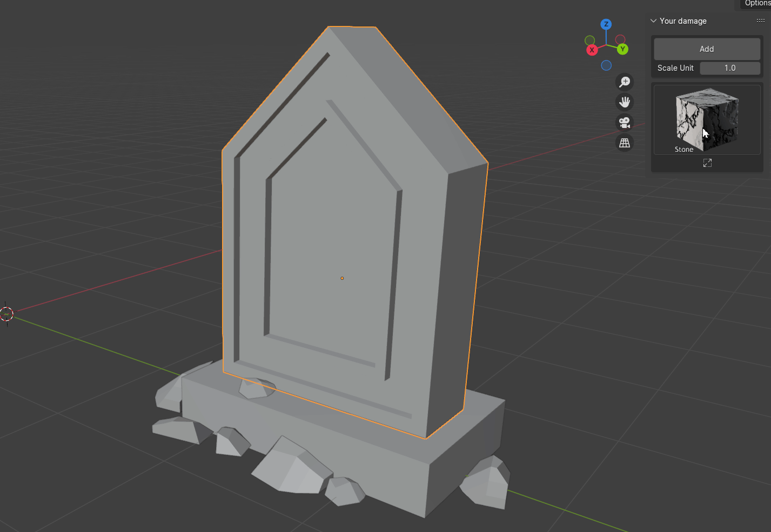771x532 pixels.
Task: Click the hollow dark green negative Y circle
Action: 590,41
